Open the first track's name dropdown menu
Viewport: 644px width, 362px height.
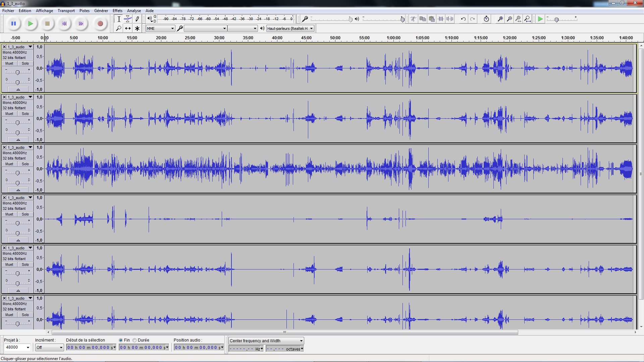(x=20, y=47)
